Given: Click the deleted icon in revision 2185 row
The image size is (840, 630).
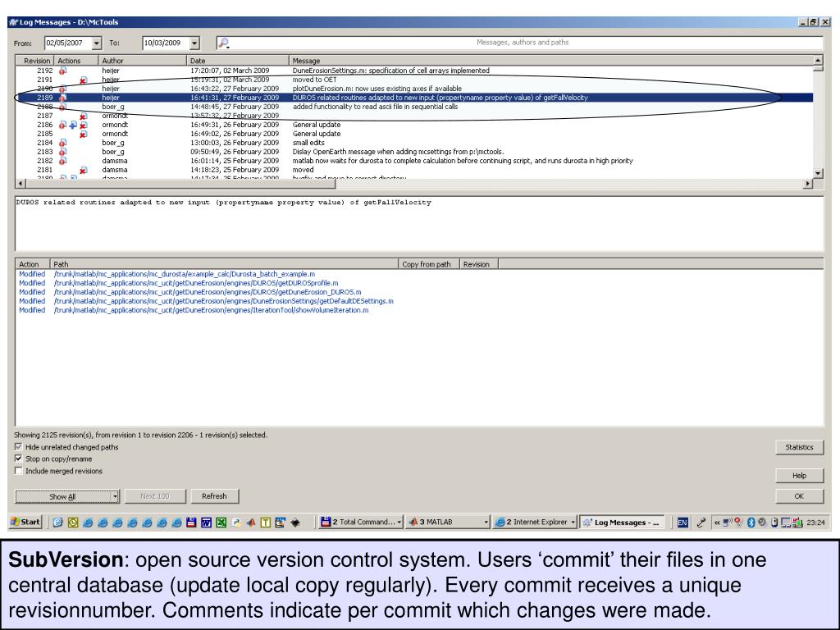Looking at the screenshot, I should 83,134.
